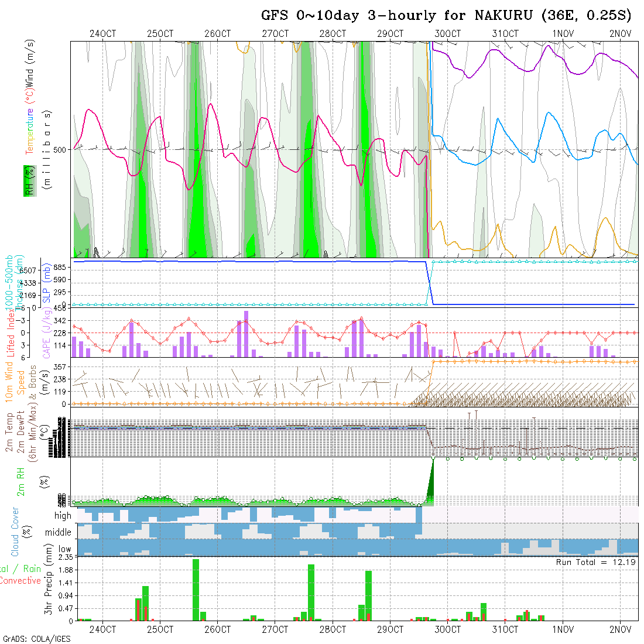This screenshot has height=644, width=644.
Task: Click the blue Cloud Cover axis title
Action: tap(15, 532)
